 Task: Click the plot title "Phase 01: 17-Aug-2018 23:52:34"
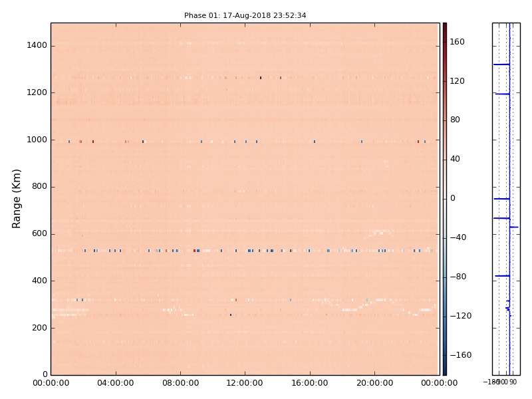click(x=245, y=15)
